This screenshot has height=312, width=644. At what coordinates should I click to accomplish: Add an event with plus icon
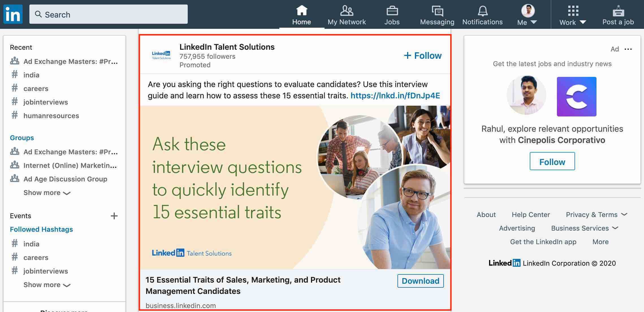coord(114,216)
